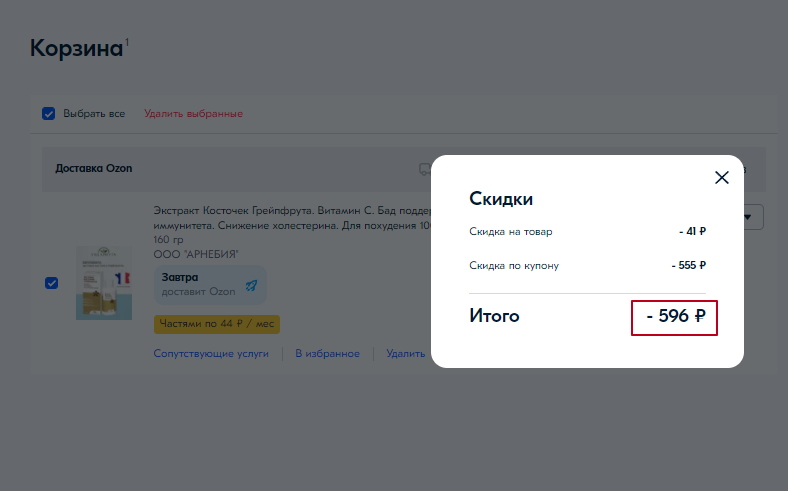Toggle the Выбрать все checkbox
The width and height of the screenshot is (788, 491).
[48, 113]
